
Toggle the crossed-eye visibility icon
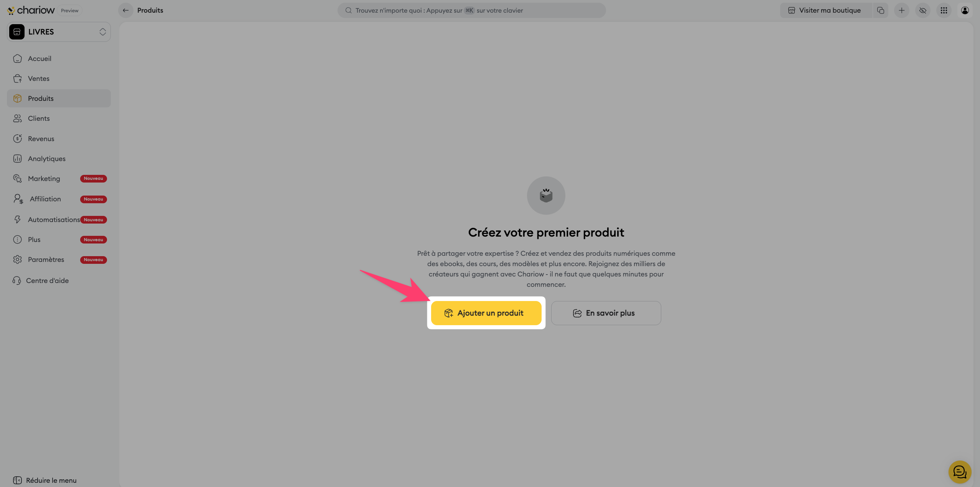[x=923, y=10]
